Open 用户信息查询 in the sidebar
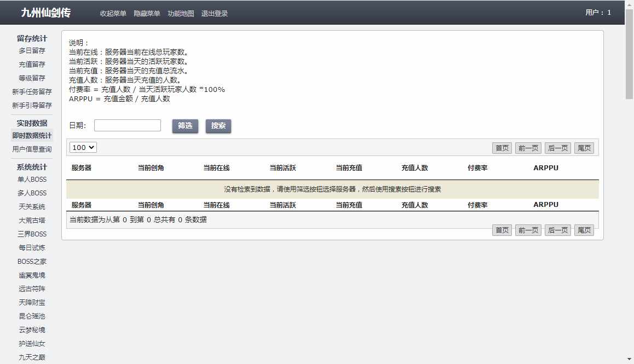634x364 pixels. tap(32, 149)
